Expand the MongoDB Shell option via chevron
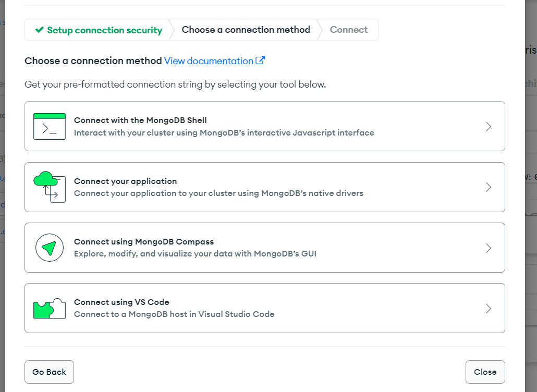The image size is (537, 392). point(489,126)
